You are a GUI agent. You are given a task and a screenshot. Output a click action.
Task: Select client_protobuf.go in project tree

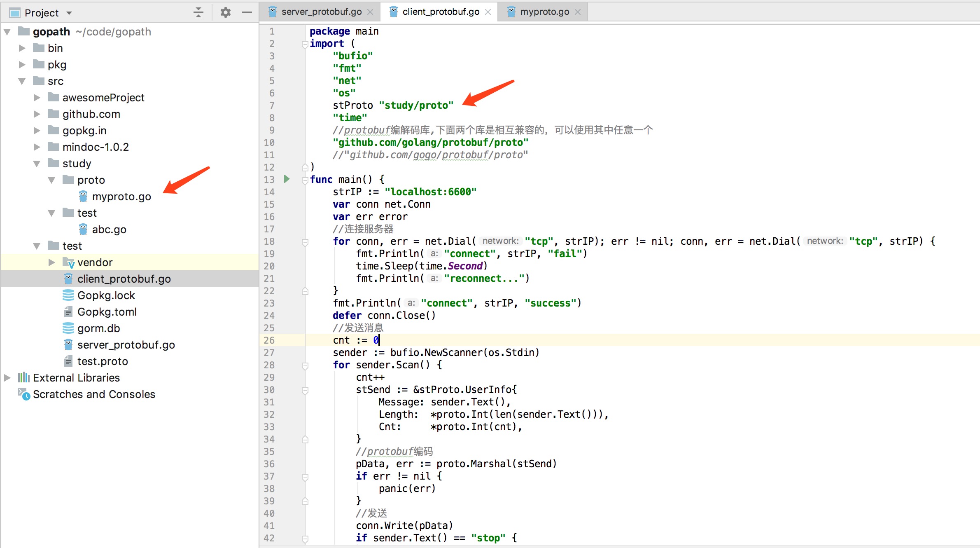[124, 279]
